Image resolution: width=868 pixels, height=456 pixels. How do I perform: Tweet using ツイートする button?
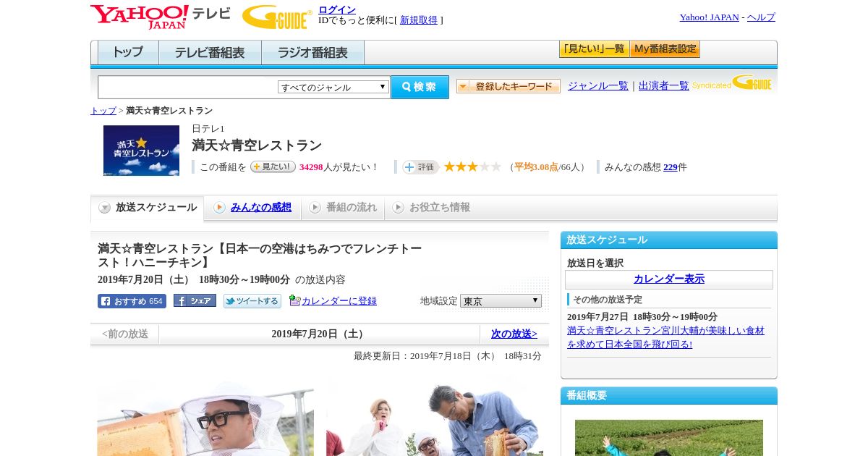pyautogui.click(x=252, y=301)
